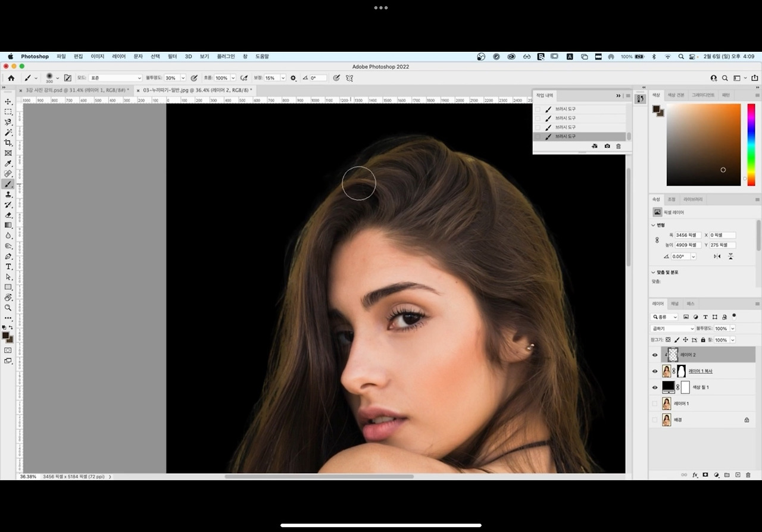This screenshot has height=532, width=762.
Task: Toggle lock all for the layer
Action: click(x=703, y=340)
